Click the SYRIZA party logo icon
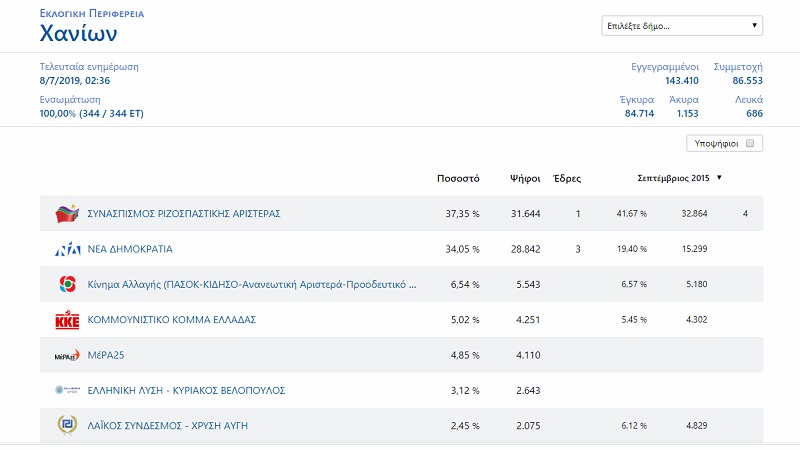The width and height of the screenshot is (800, 450). (67, 214)
